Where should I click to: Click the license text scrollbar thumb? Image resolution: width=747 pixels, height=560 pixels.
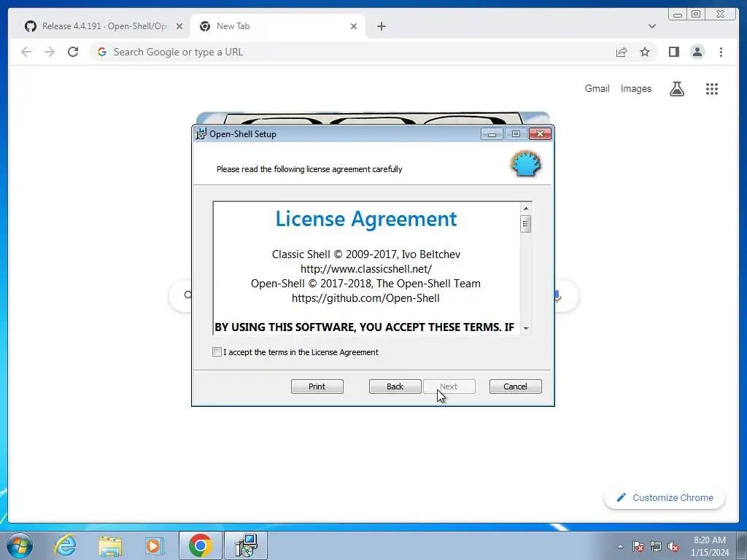click(x=526, y=224)
